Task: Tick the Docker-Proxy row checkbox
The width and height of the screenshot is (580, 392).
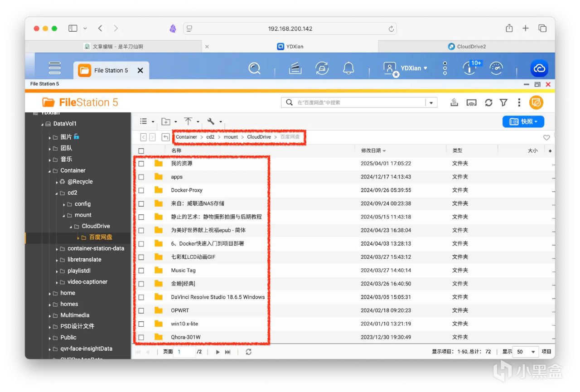Action: tap(141, 190)
